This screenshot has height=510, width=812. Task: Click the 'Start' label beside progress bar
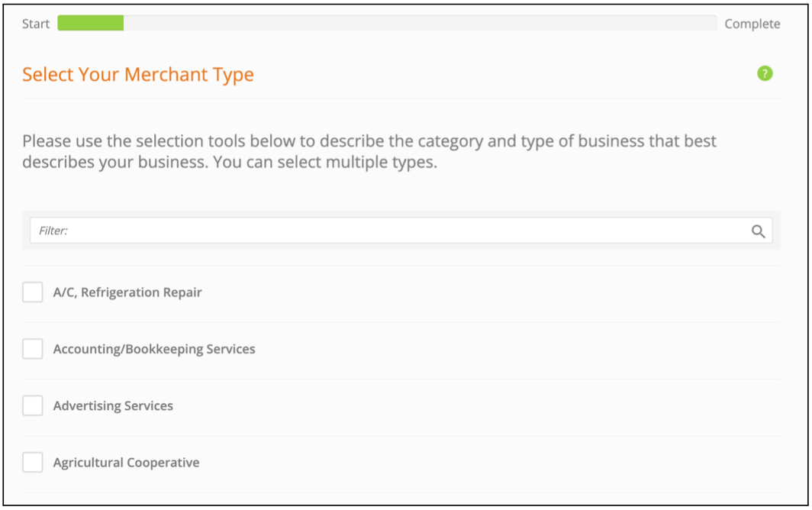click(x=36, y=24)
